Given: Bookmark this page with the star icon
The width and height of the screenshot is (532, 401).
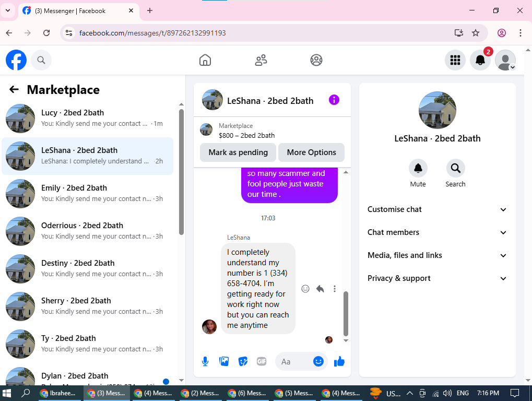Looking at the screenshot, I should [476, 33].
